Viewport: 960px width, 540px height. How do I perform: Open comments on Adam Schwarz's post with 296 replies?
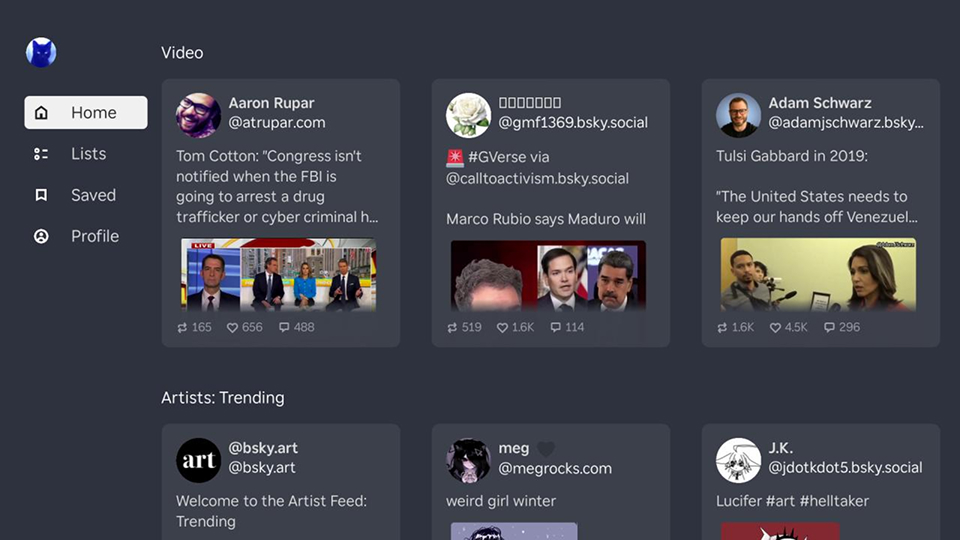coord(841,327)
